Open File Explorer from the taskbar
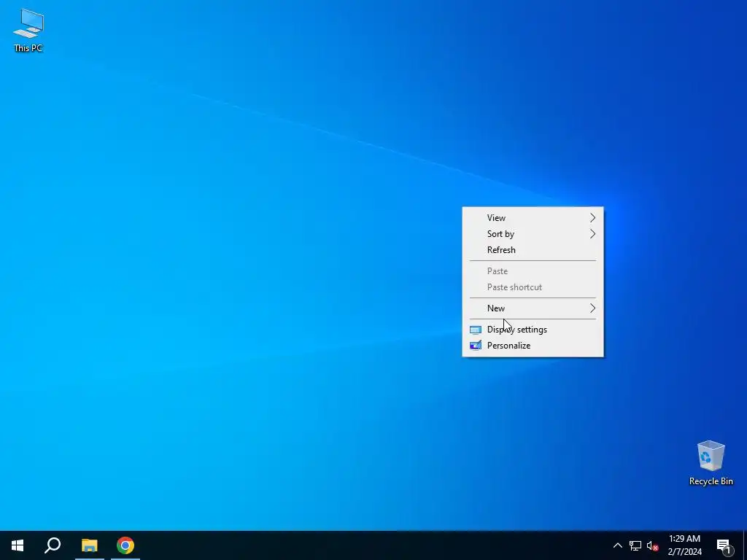Screen dimensions: 747x560 pyautogui.click(x=89, y=545)
